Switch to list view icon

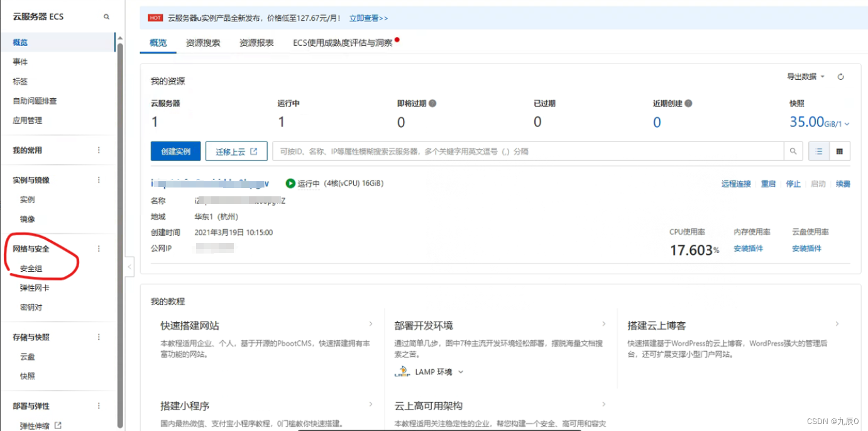[x=819, y=151]
